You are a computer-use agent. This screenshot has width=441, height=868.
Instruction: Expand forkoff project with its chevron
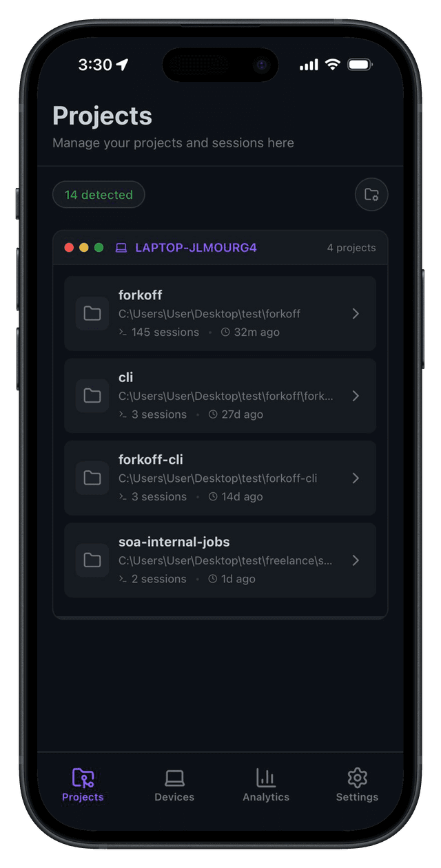[356, 314]
